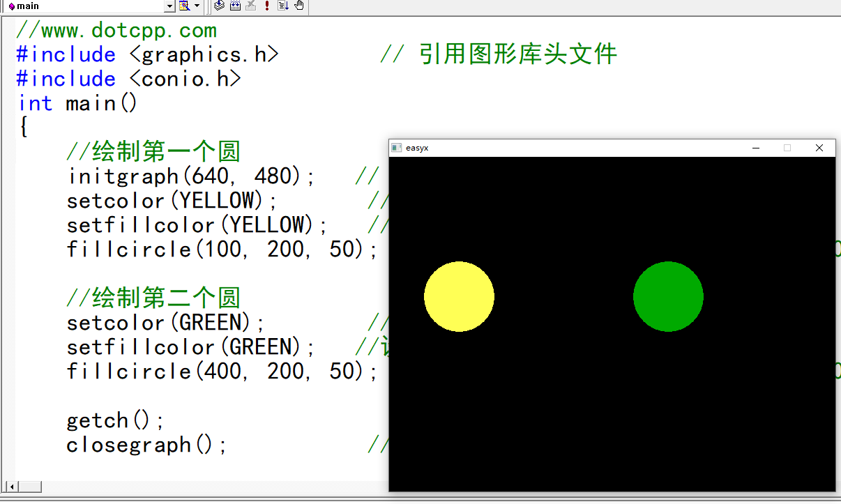The height and width of the screenshot is (504, 841).
Task: Toggle a breakpoint with the hand icon
Action: point(299,6)
